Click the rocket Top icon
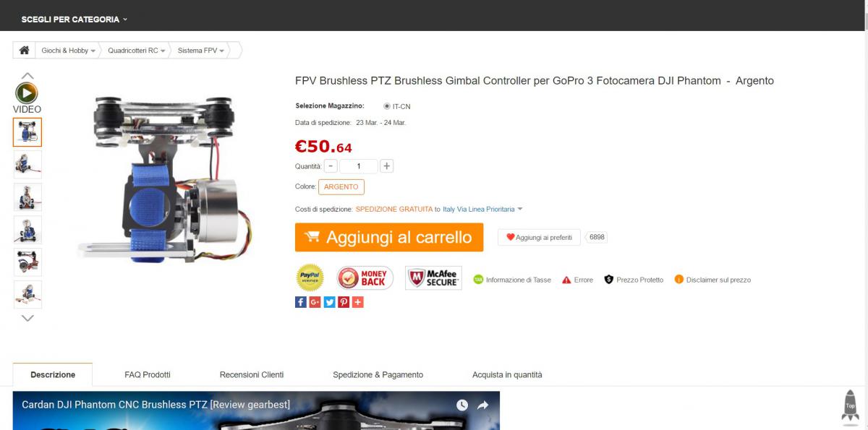Viewport: 868px width, 430px height. (x=851, y=405)
